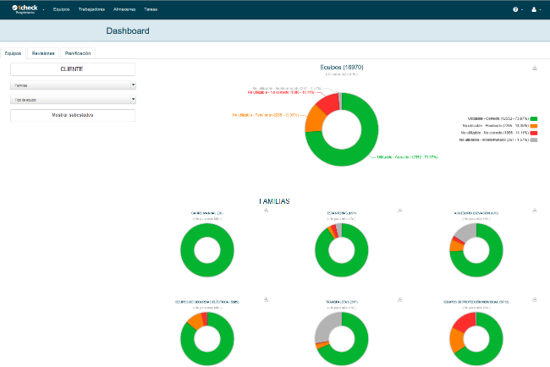Open the Equipos menu in the top navbar
The image size is (550, 367).
coord(61,9)
